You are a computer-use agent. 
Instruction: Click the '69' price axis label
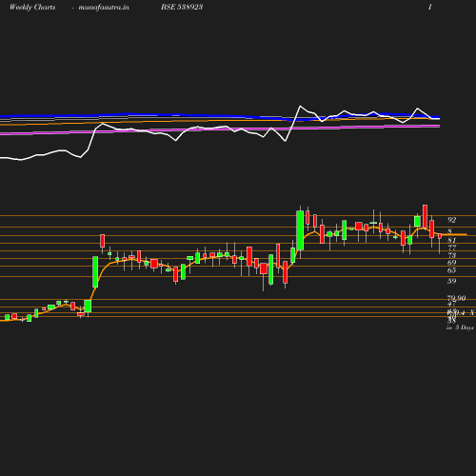tap(452, 263)
